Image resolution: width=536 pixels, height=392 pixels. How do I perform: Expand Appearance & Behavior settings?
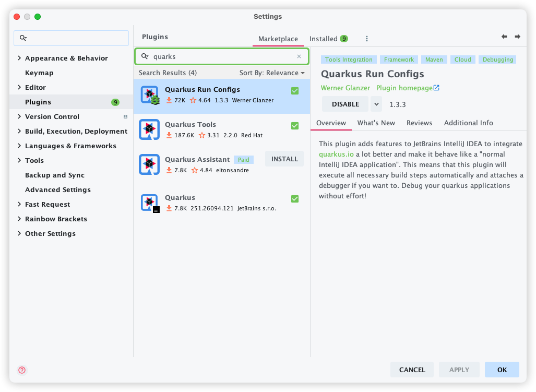19,58
